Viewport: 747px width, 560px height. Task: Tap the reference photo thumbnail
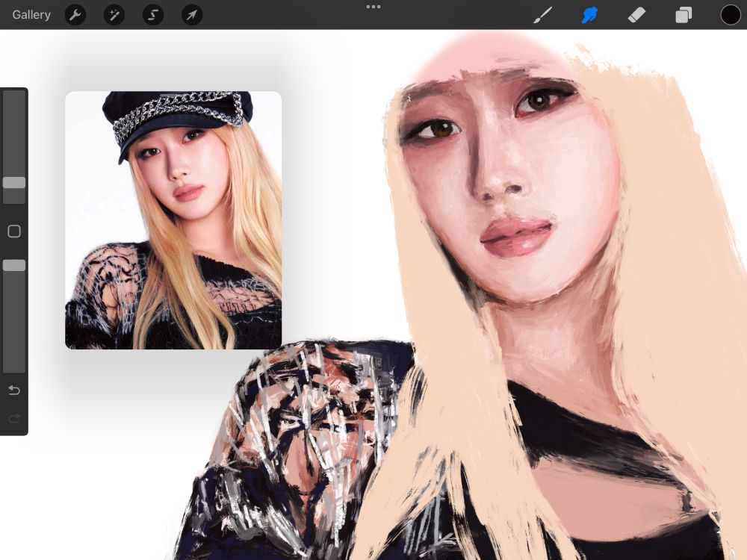tap(173, 220)
